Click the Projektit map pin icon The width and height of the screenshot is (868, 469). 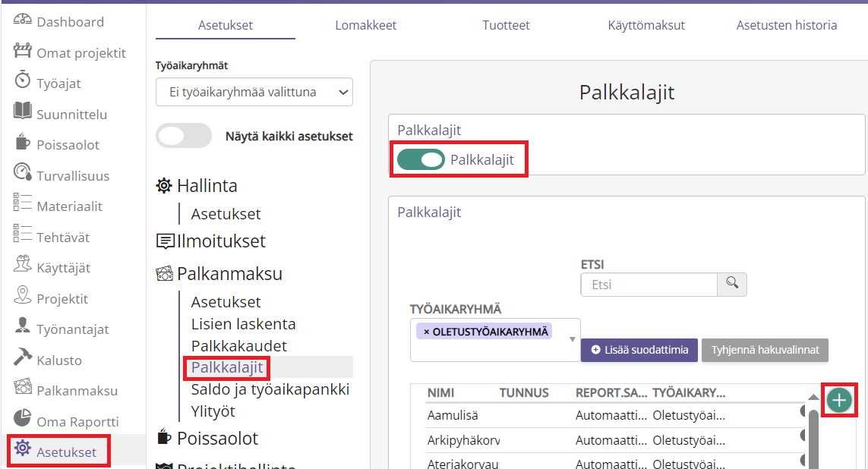coord(22,295)
